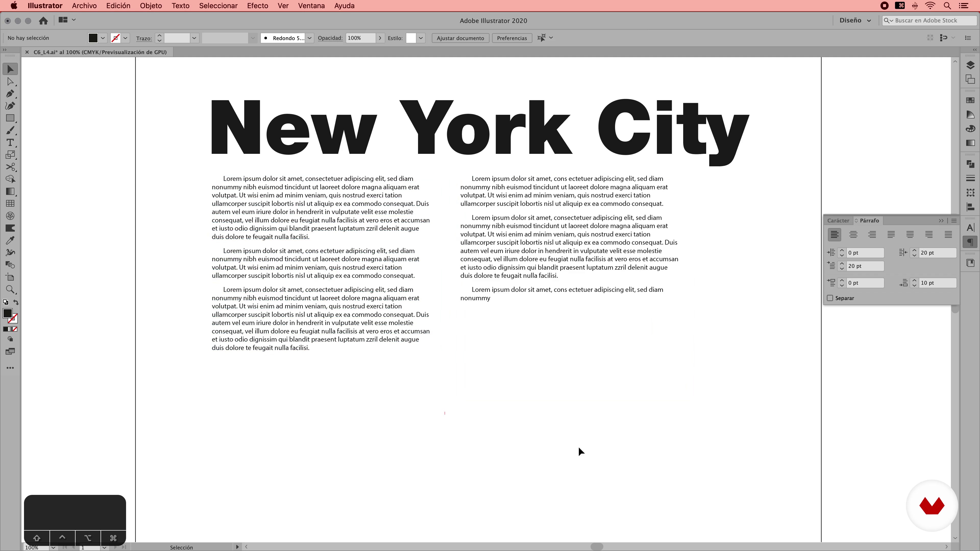Set color mode to None
The image size is (980, 551).
pos(15,329)
